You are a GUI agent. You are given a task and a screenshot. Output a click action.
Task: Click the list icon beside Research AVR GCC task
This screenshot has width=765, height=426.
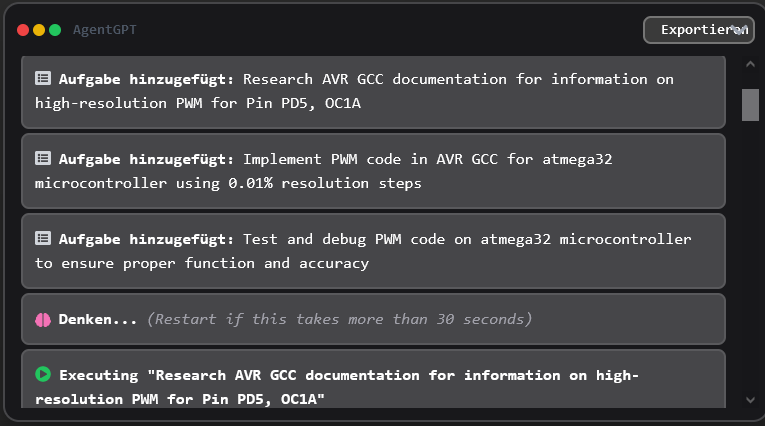point(43,78)
